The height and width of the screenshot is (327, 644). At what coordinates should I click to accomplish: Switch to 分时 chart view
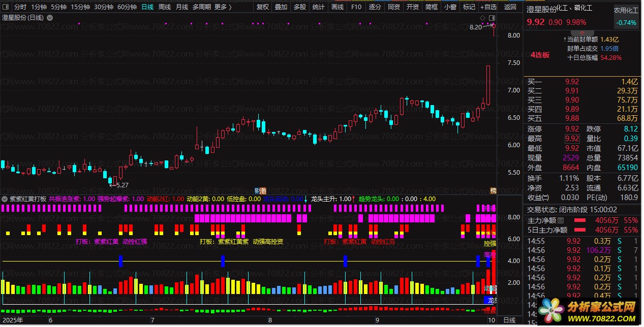click(x=20, y=7)
